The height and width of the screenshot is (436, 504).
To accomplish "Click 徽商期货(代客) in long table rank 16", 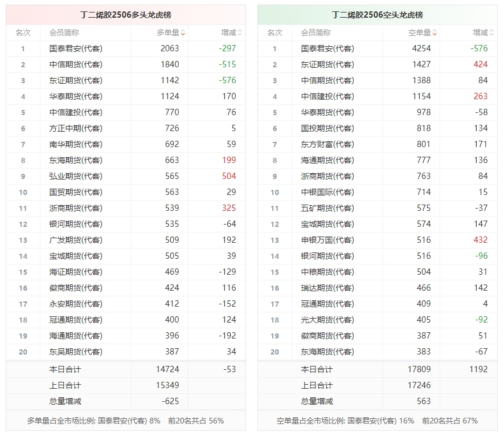I will click(76, 288).
